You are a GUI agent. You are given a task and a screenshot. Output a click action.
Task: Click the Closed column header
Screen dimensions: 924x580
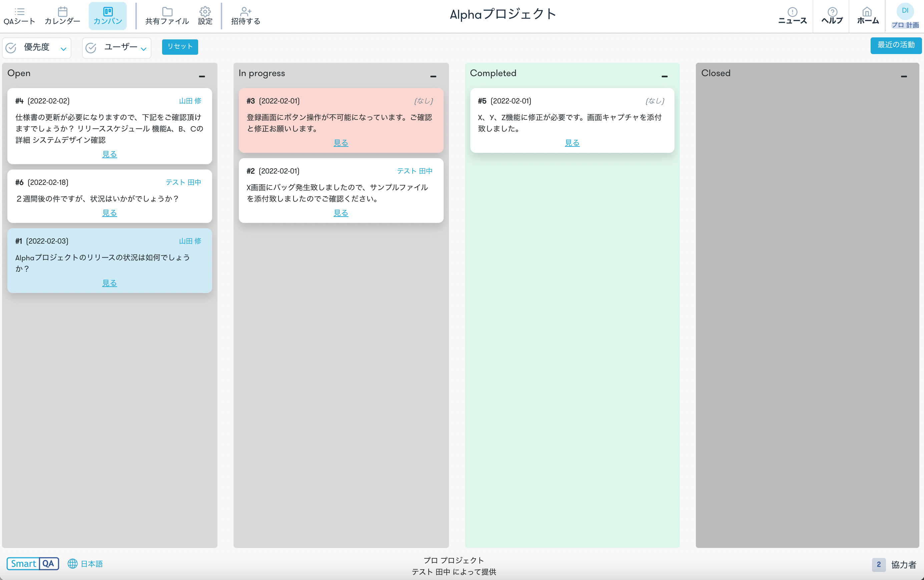click(716, 73)
